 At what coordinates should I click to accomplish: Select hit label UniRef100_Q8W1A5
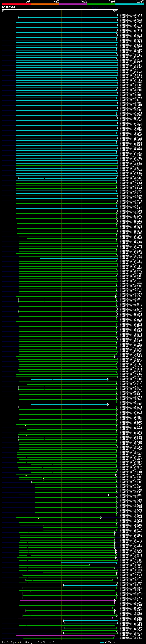click(x=131, y=87)
